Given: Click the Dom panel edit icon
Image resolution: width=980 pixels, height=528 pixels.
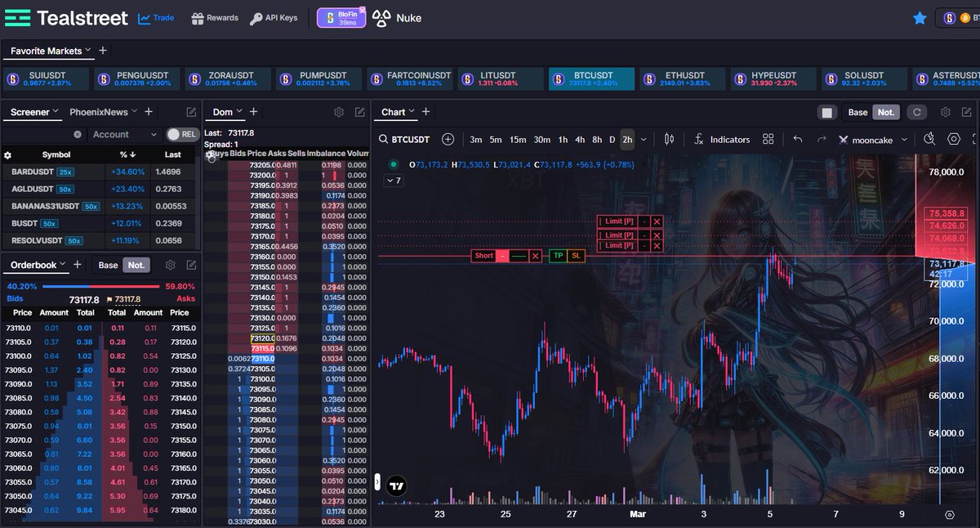Looking at the screenshot, I should 360,112.
